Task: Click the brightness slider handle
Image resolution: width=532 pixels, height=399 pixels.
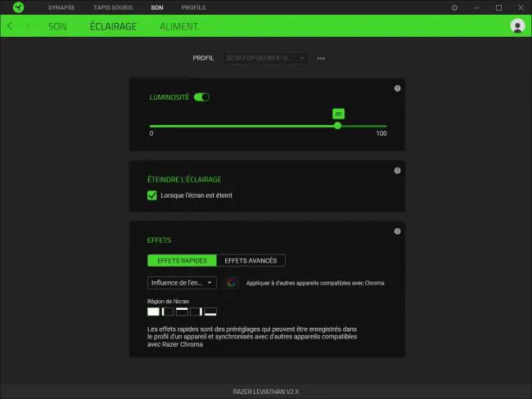Action: [337, 126]
